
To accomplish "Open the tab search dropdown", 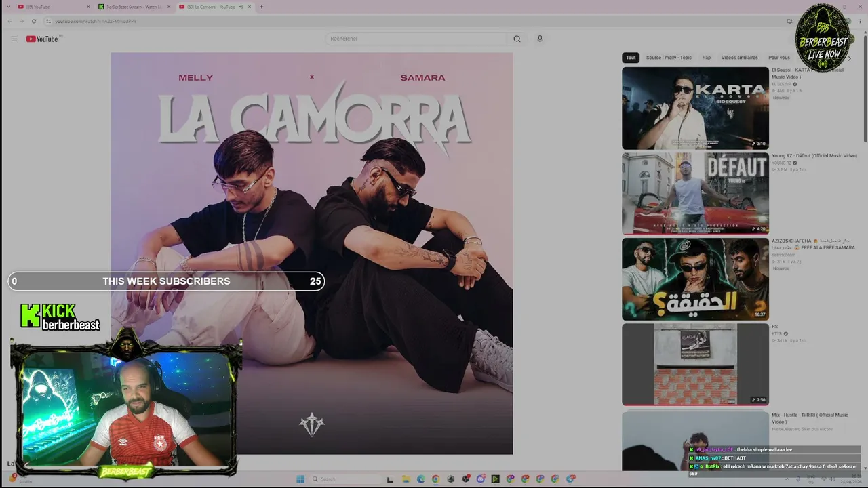I will point(8,7).
